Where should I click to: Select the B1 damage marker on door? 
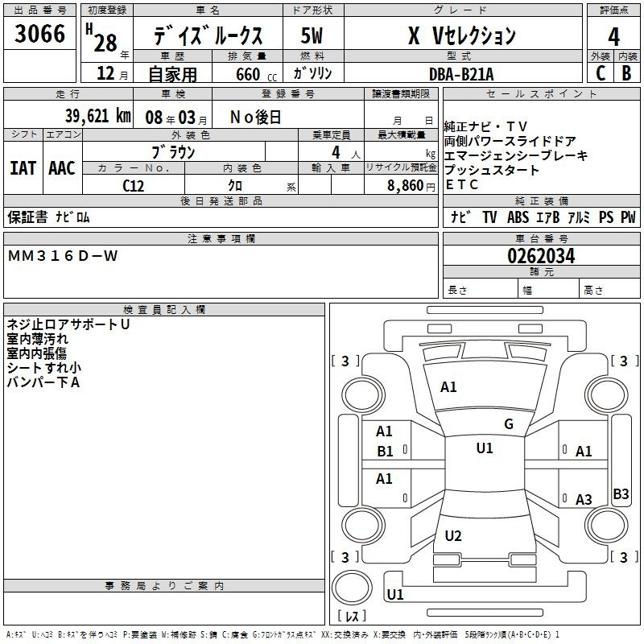(x=385, y=452)
